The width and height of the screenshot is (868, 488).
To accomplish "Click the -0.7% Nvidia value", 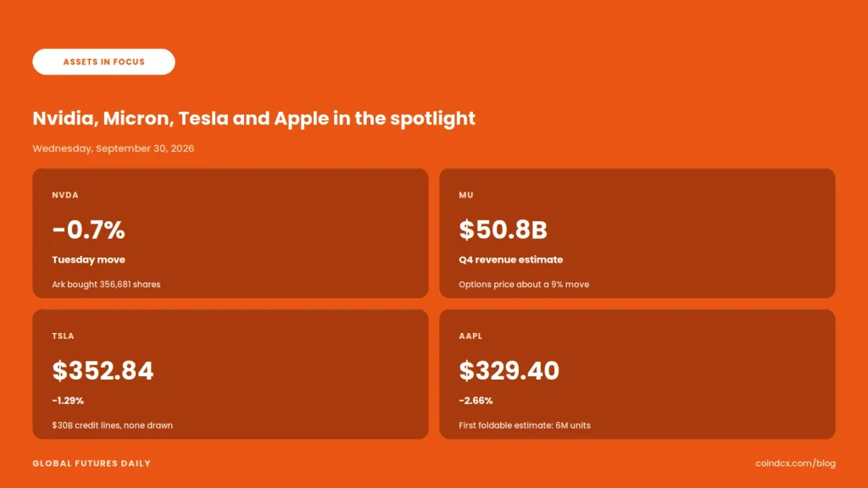I will [88, 230].
